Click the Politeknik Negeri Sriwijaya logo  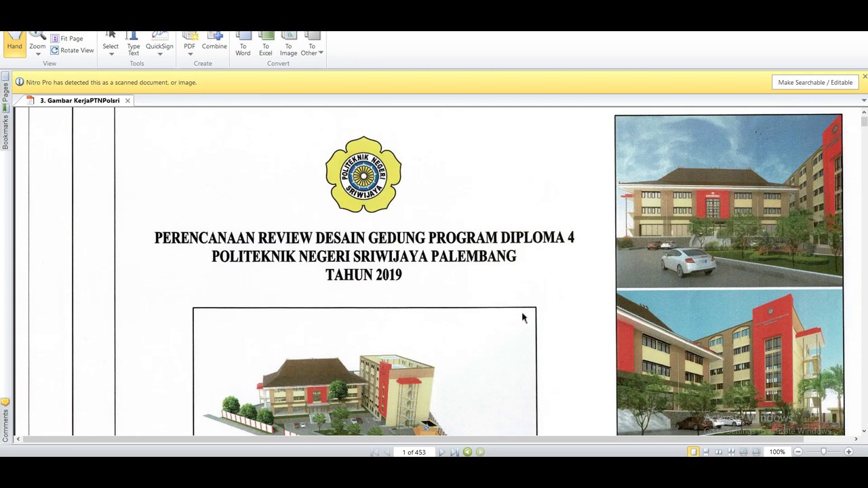(x=363, y=174)
